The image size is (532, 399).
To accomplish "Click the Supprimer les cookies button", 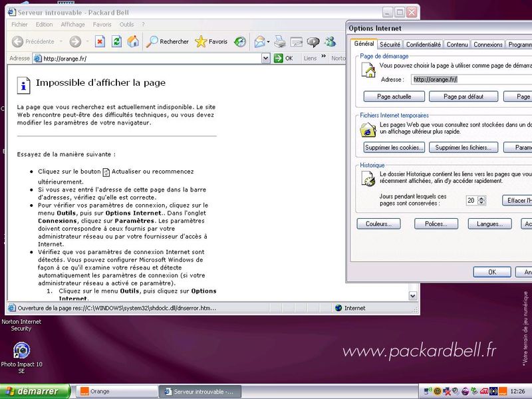I will click(x=394, y=147).
